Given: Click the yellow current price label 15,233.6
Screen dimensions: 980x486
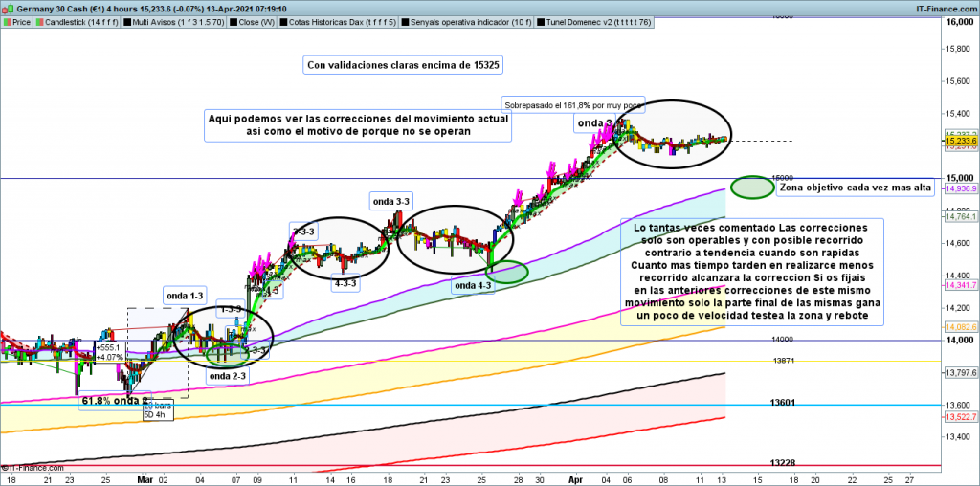Looking at the screenshot, I should [x=959, y=141].
